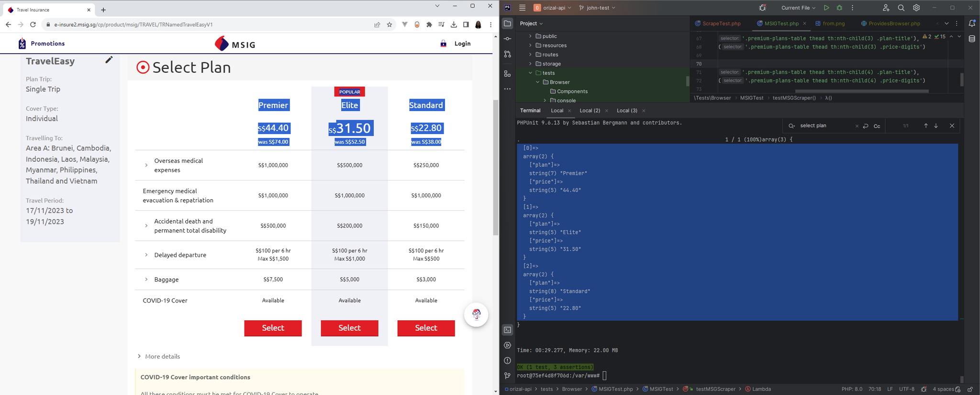The width and height of the screenshot is (980, 395).
Task: Open Current File run configuration dropdown
Action: point(798,8)
